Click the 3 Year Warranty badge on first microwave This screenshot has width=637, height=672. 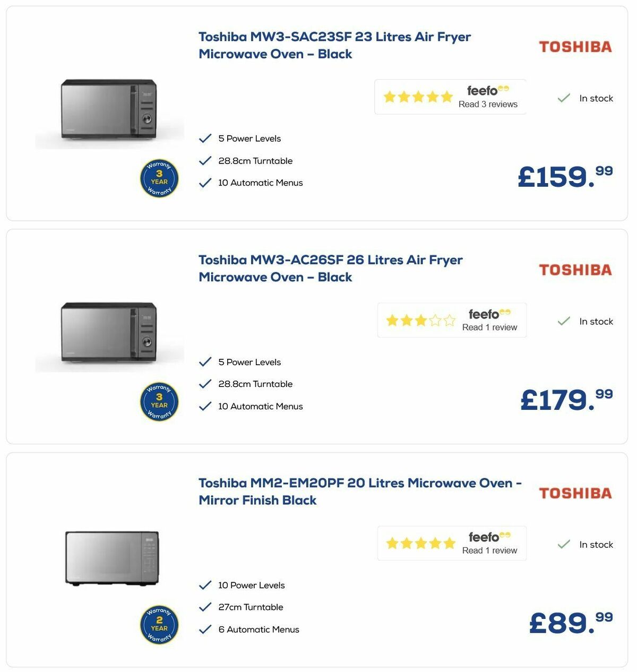click(x=159, y=179)
